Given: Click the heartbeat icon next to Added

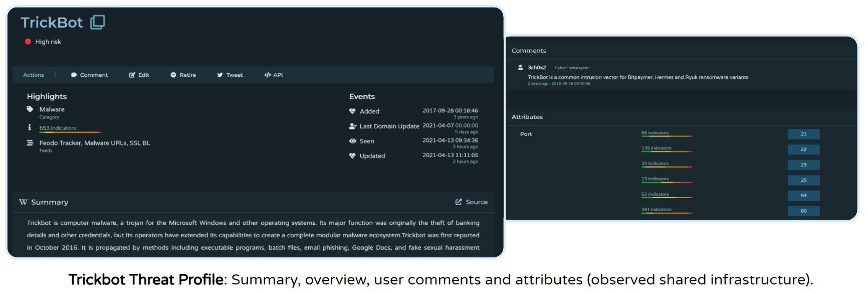Looking at the screenshot, I should click(x=352, y=111).
